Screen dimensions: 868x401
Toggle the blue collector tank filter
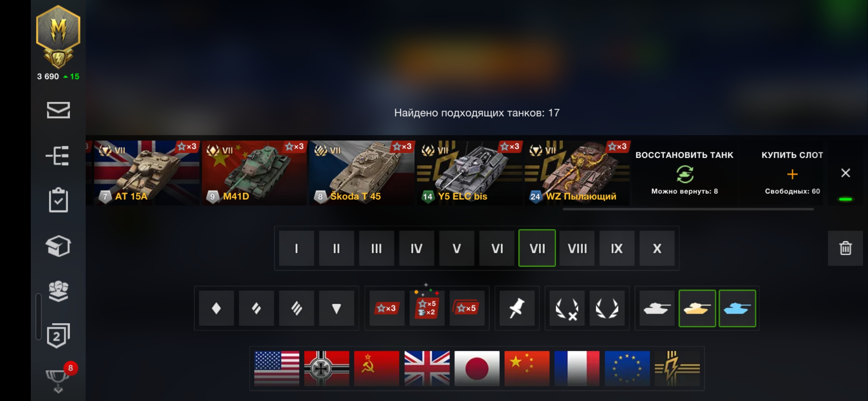point(737,308)
